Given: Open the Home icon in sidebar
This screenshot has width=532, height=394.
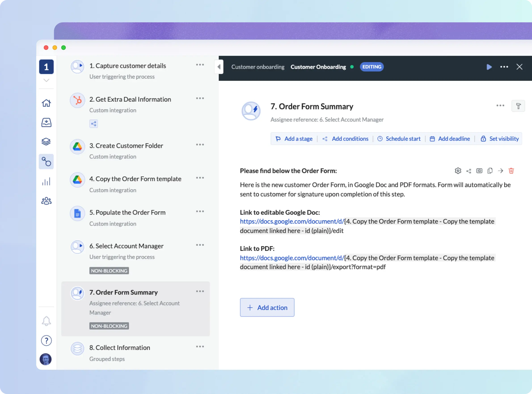Looking at the screenshot, I should (x=46, y=103).
